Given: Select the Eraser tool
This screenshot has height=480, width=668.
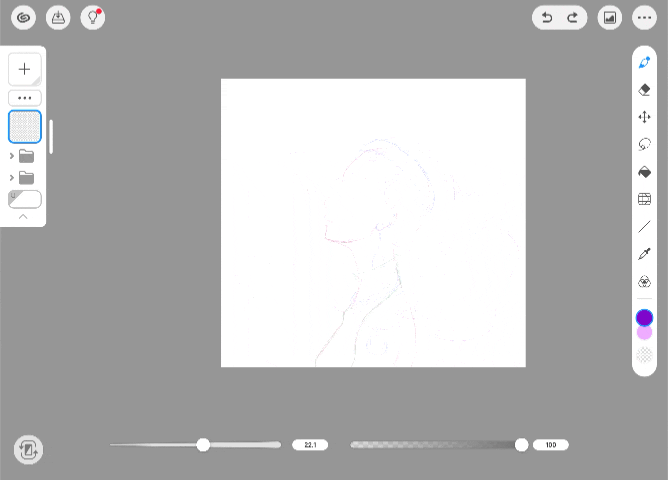Looking at the screenshot, I should pyautogui.click(x=644, y=90).
